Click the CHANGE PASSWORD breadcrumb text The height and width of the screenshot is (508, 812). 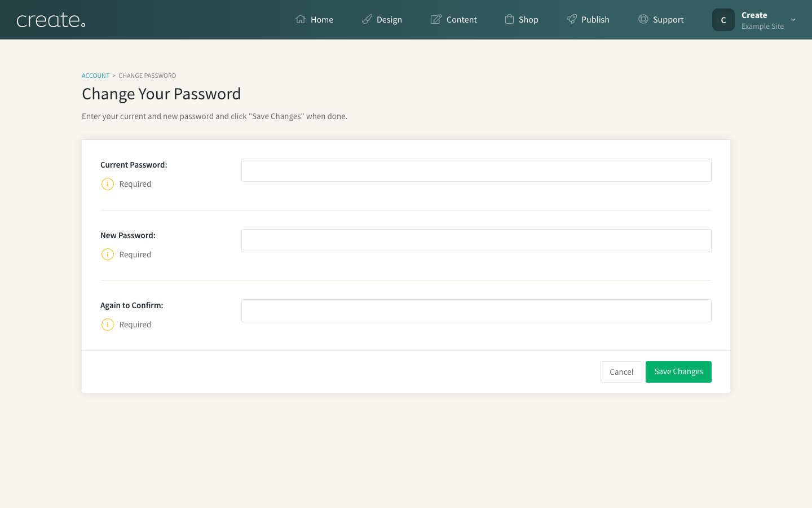click(147, 76)
